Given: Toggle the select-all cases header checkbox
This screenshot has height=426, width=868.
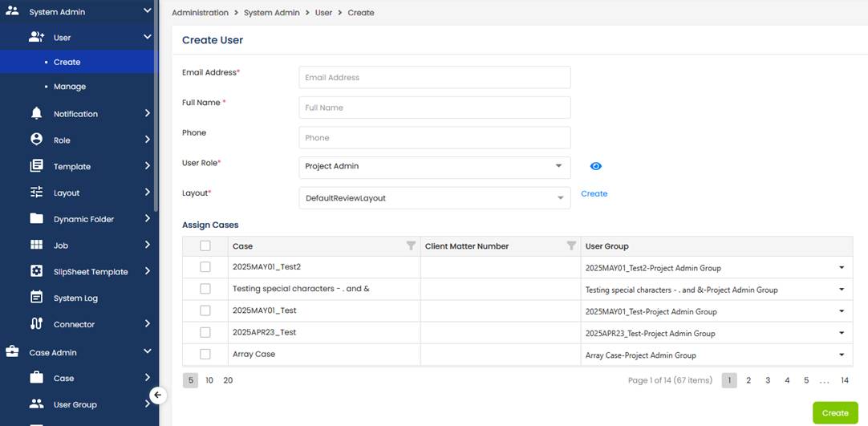Looking at the screenshot, I should click(205, 245).
